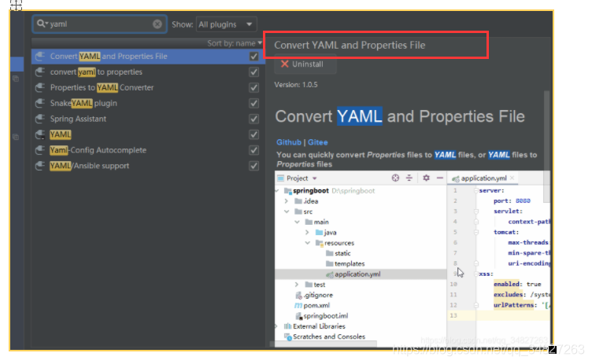Collapse the resources folder
This screenshot has width=592, height=364.
[x=308, y=243]
